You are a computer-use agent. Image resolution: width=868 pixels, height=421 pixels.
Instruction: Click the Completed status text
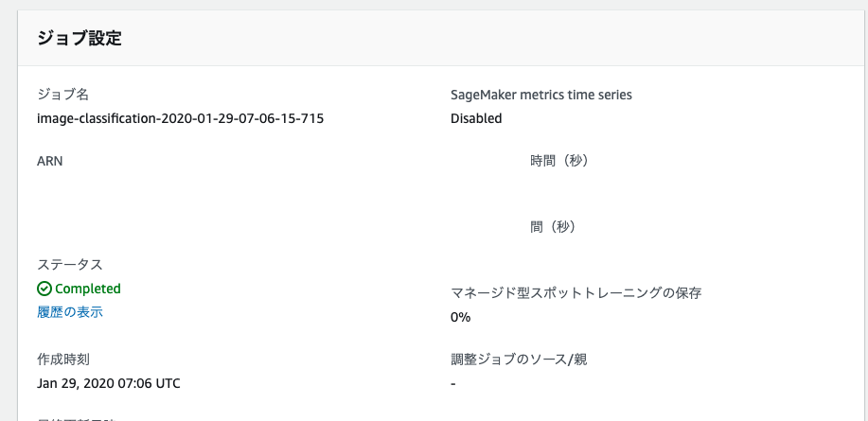(x=87, y=289)
